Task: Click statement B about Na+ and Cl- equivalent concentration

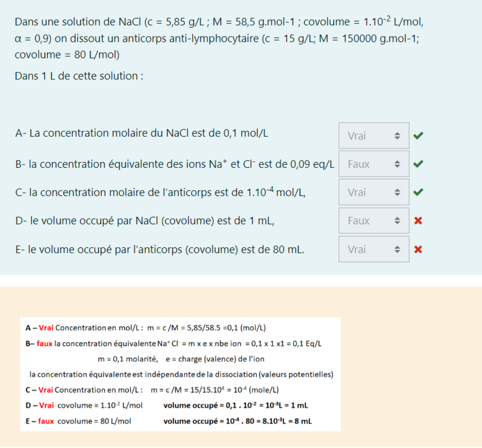Action: [174, 163]
